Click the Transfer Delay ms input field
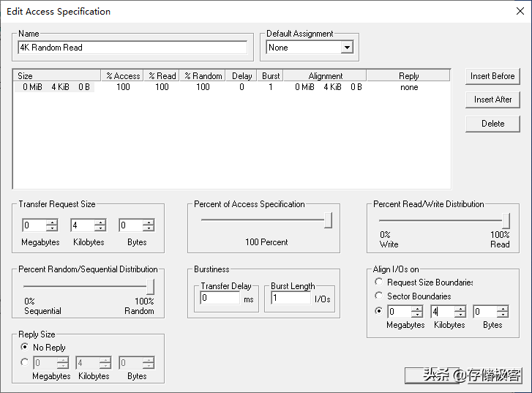The image size is (532, 393). pos(220,298)
